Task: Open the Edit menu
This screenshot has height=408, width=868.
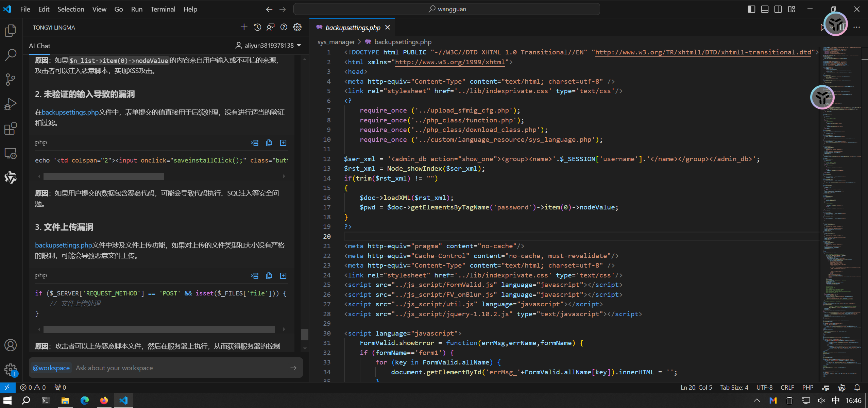Action: coord(44,9)
